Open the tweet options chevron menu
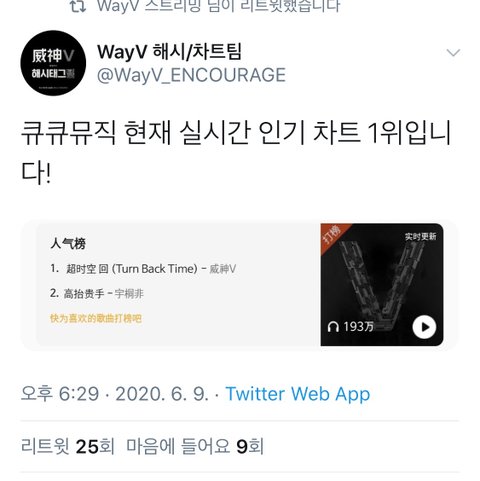Screen dimensions: 480x481 453,53
